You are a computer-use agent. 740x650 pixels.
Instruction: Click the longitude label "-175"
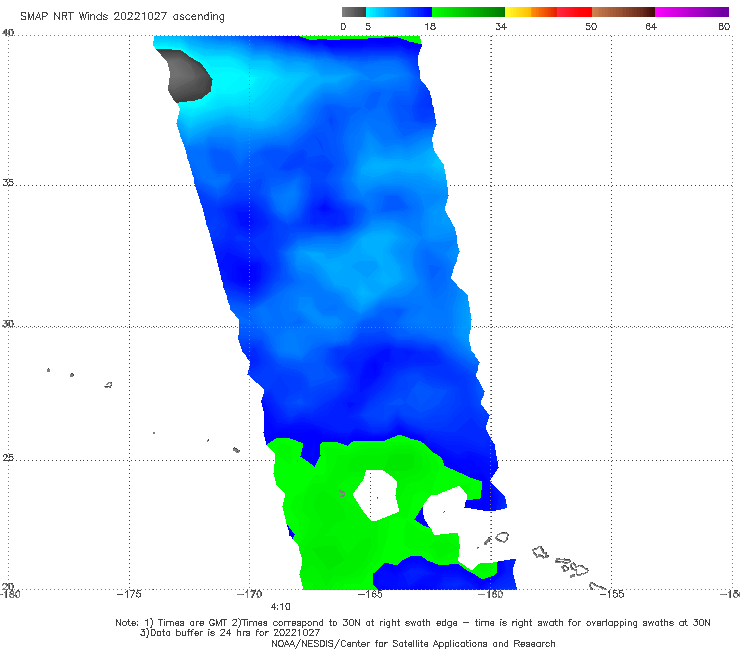129,594
